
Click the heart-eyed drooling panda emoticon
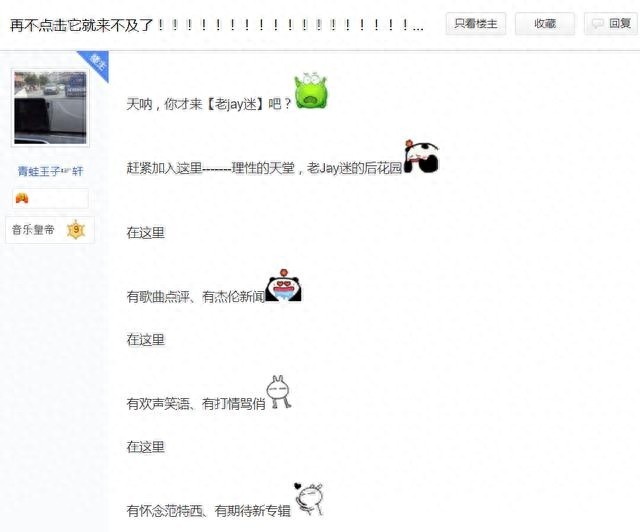coord(283,285)
